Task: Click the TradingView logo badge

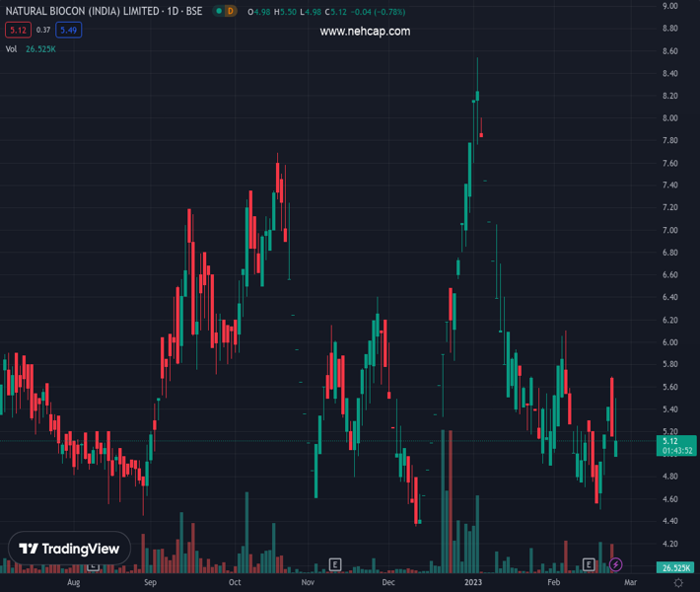Action: click(x=69, y=549)
